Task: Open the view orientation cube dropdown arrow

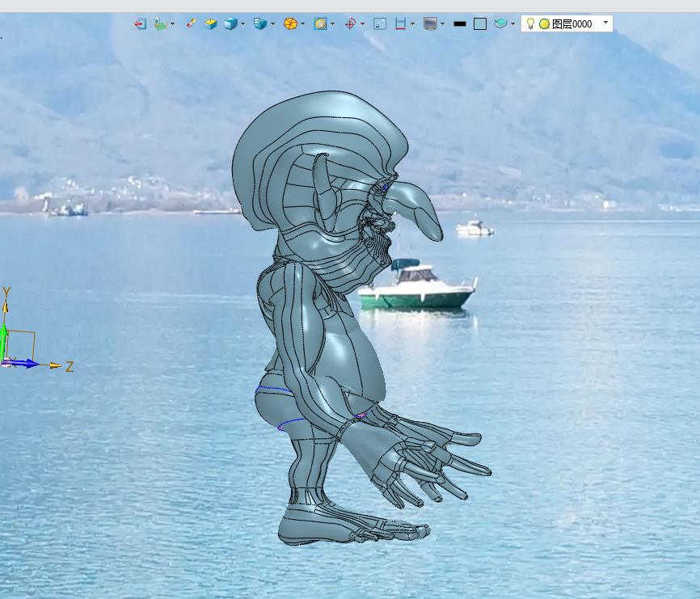Action: point(272,23)
